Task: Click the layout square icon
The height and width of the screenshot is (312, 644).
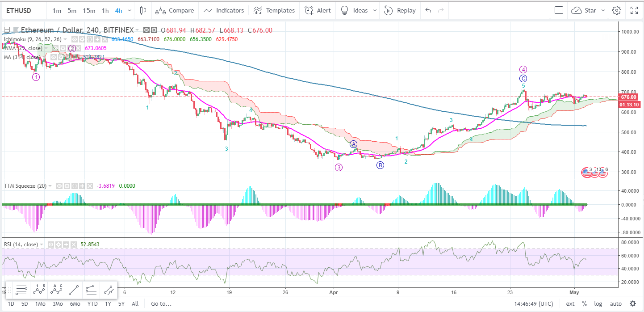Action: point(559,10)
